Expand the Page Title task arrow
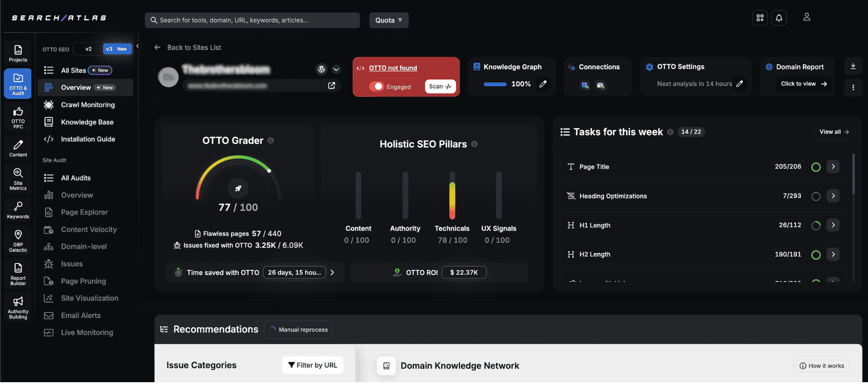The width and height of the screenshot is (868, 384). pyautogui.click(x=833, y=167)
